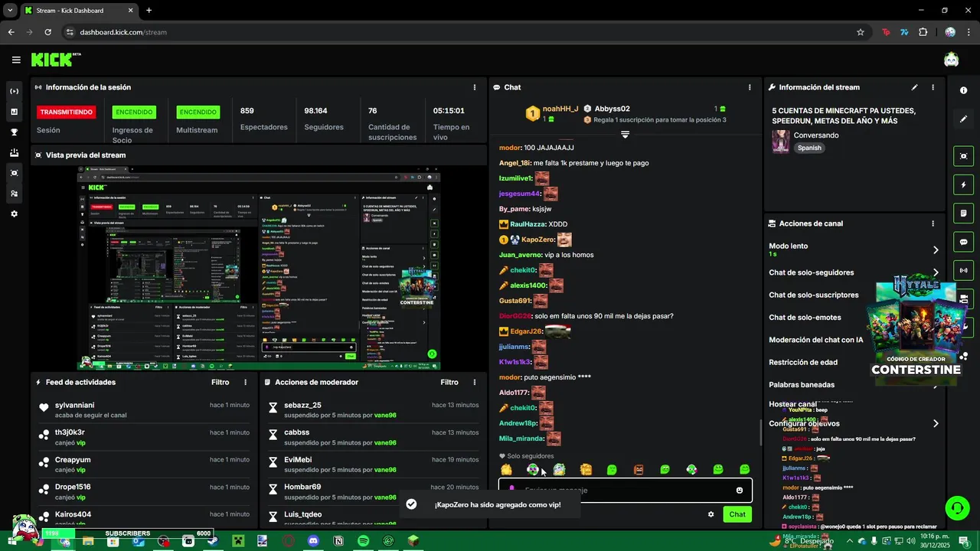Image resolution: width=980 pixels, height=551 pixels.
Task: Open Spotify from the Windows taskbar
Action: tap(363, 541)
